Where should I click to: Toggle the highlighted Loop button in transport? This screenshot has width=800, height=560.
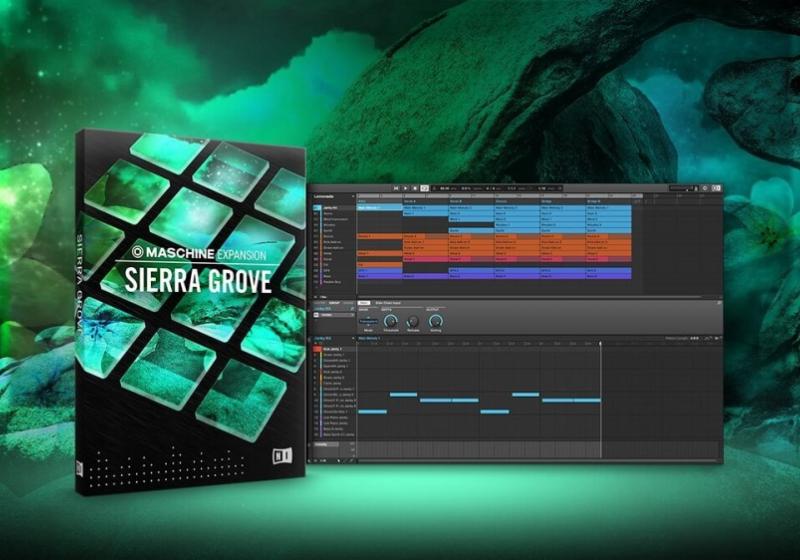coord(425,187)
